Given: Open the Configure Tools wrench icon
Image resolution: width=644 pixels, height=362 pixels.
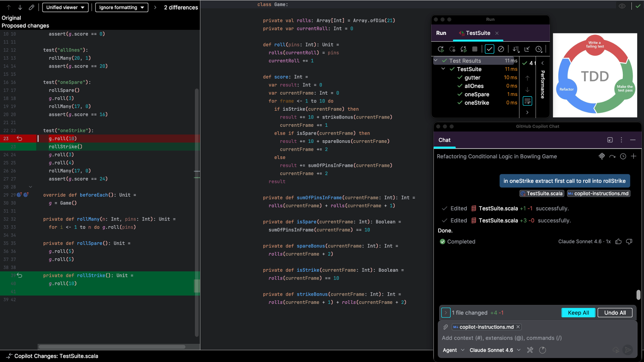Looking at the screenshot, I should [x=530, y=350].
